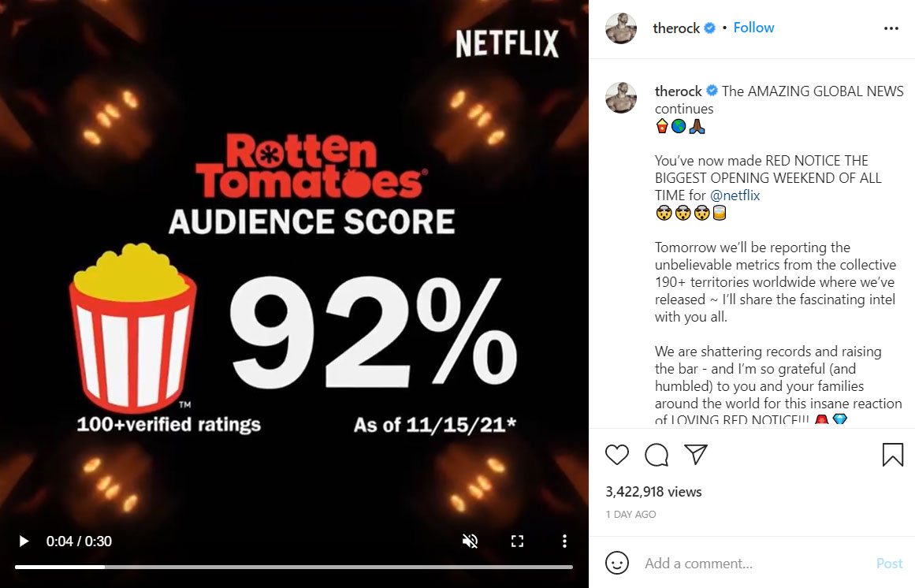Seek along the video progress bar
Screen dimensions: 915x588
point(293,567)
